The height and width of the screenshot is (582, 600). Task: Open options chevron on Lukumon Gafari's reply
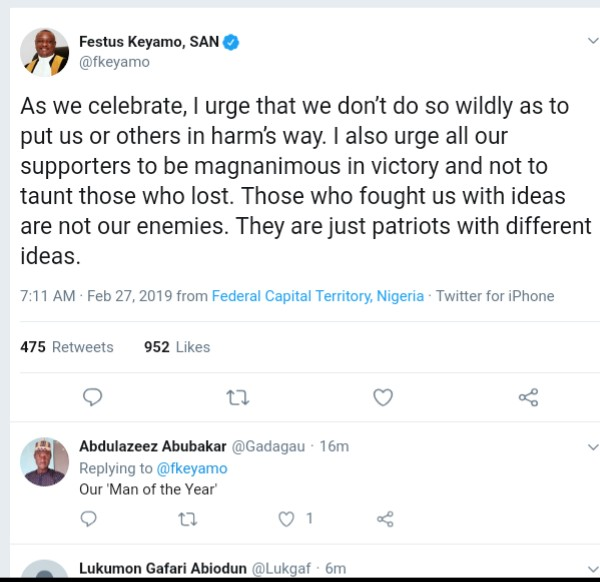point(591,567)
